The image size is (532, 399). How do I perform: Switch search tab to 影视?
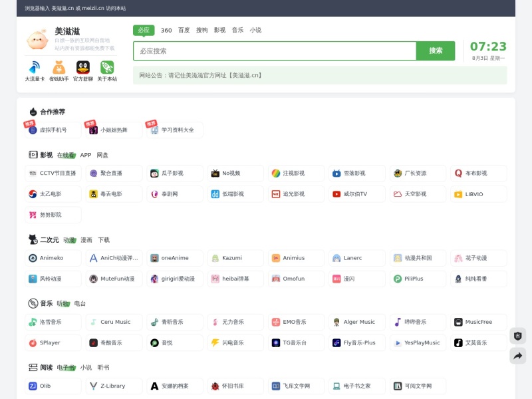click(x=219, y=30)
